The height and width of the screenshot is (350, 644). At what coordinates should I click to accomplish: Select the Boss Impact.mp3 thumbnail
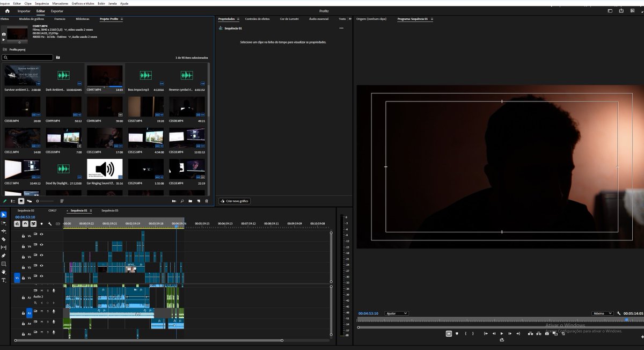145,76
